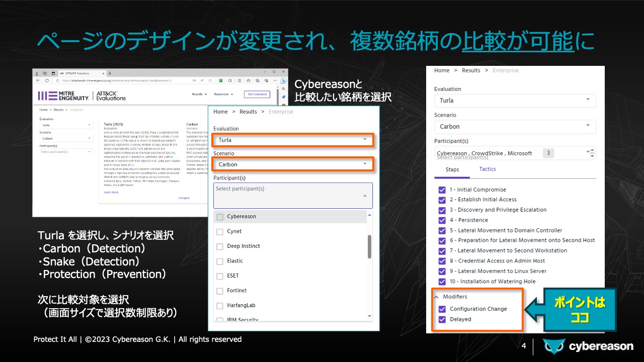Open the browser settings and more menu
This screenshot has width=644, height=362.
point(275,80)
